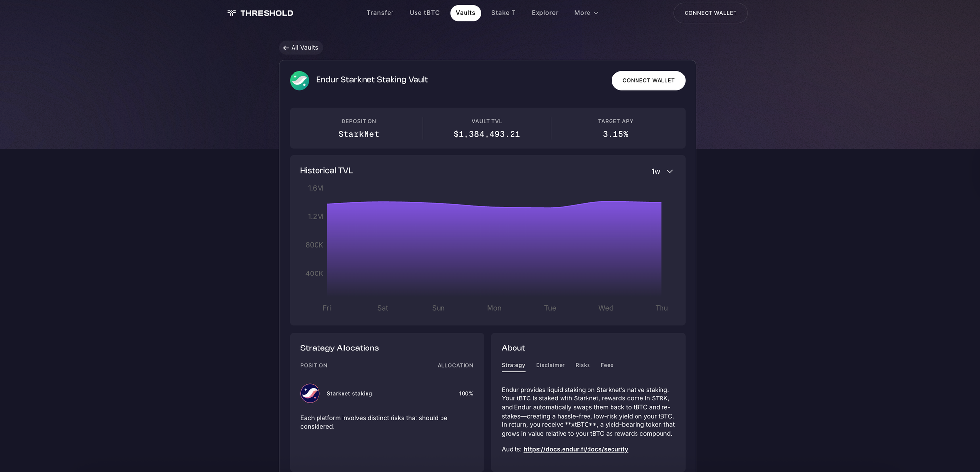Screen dimensions: 980x472
Task: Click the chevron beside the More menu
Action: tap(596, 13)
